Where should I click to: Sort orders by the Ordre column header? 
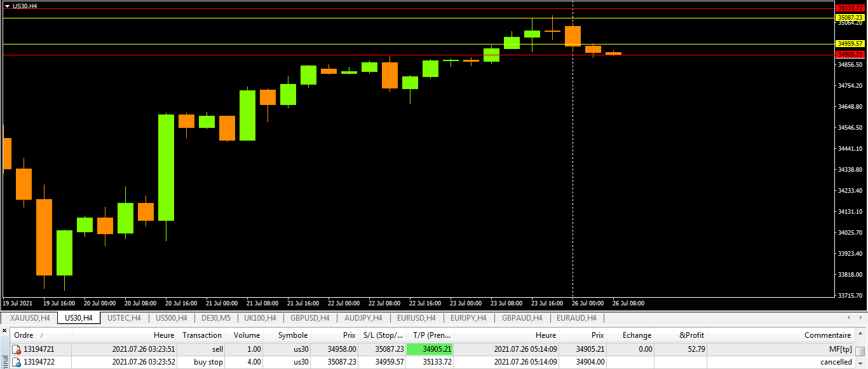click(x=25, y=335)
